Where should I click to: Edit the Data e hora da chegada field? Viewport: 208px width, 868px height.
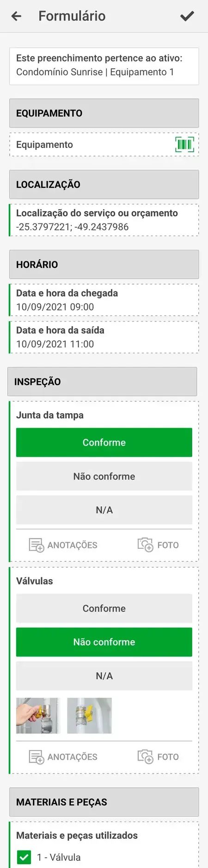click(x=104, y=300)
